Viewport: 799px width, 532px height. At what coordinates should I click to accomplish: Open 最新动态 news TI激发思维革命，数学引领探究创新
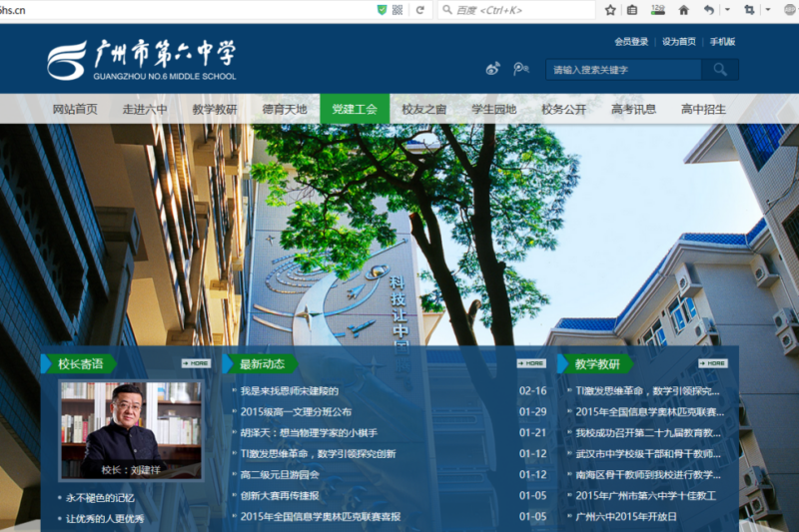pos(318,453)
